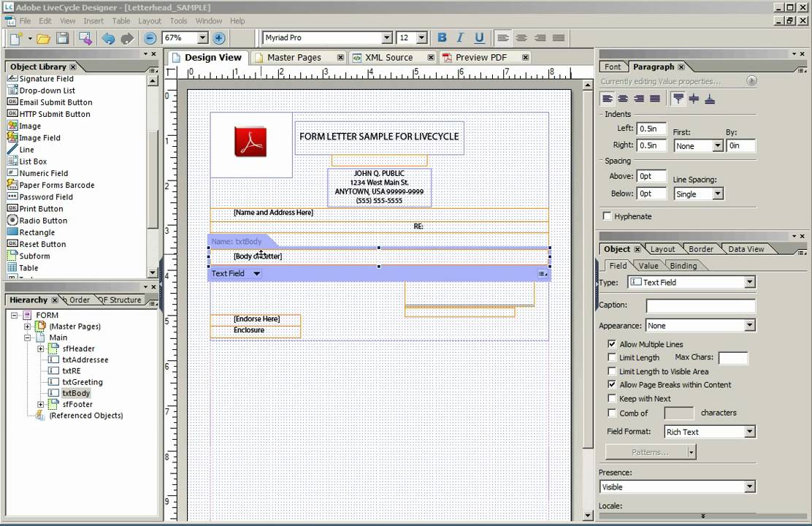This screenshot has height=526, width=812.
Task: Uncheck Allow Page Breaks within Content
Action: 612,384
